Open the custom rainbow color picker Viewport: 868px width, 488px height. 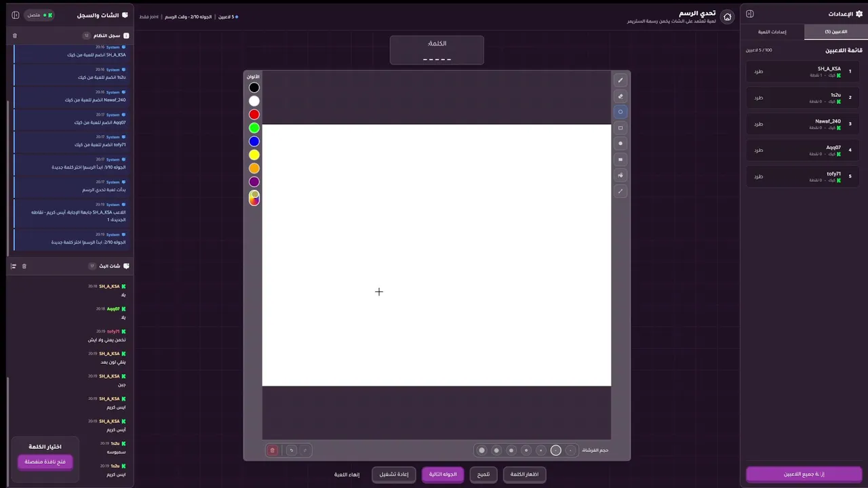(x=254, y=197)
